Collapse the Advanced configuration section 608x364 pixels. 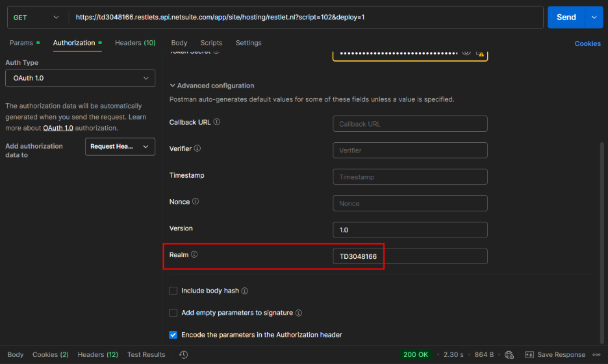(x=173, y=86)
